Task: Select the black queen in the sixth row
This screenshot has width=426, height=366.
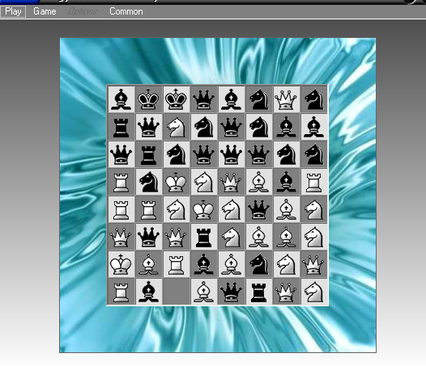Action: (148, 237)
